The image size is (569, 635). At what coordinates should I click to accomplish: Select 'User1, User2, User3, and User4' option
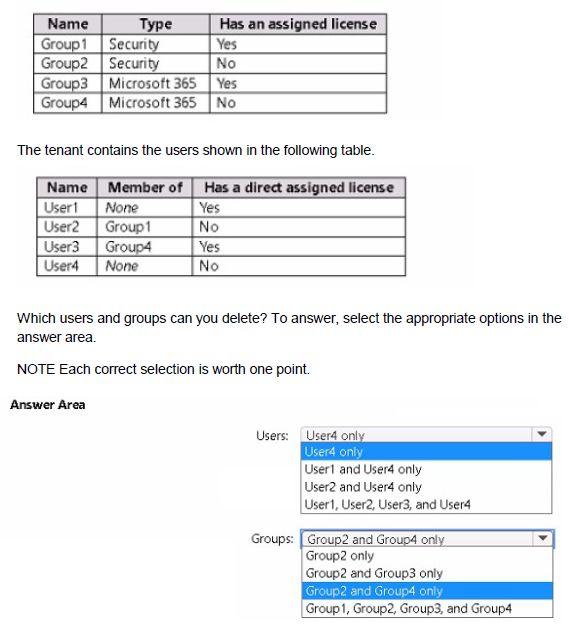click(x=426, y=505)
